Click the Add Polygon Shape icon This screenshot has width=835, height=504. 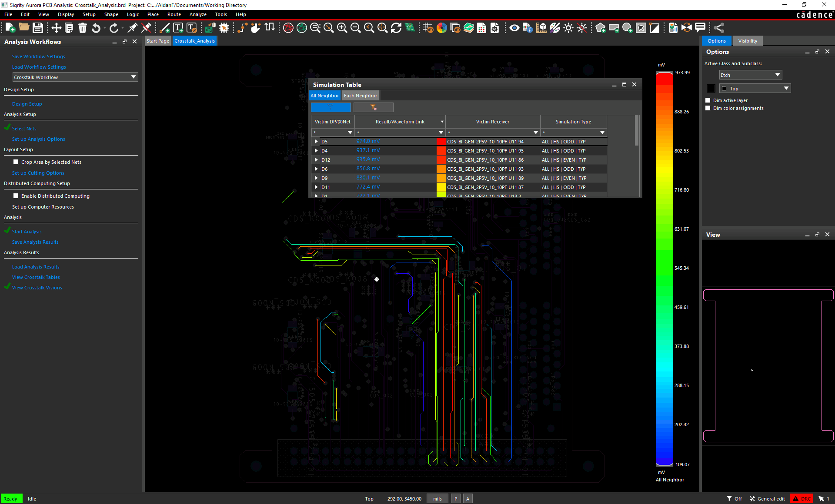tap(601, 28)
